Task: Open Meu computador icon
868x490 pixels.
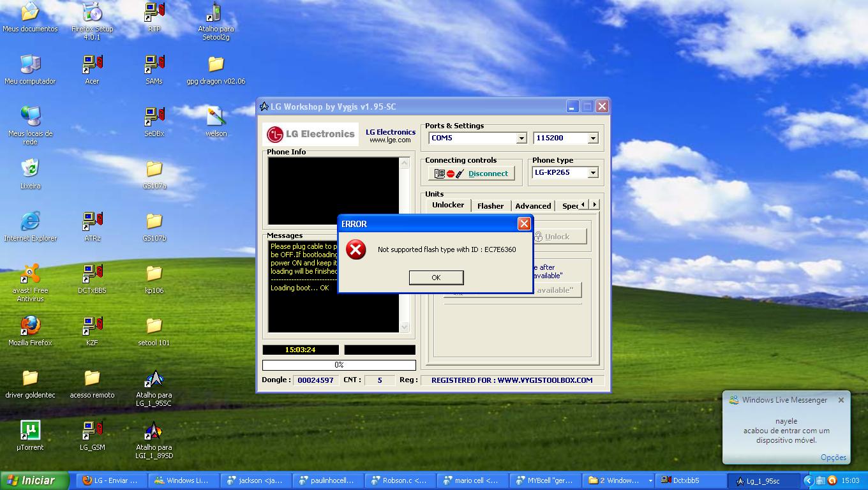Action: click(30, 70)
